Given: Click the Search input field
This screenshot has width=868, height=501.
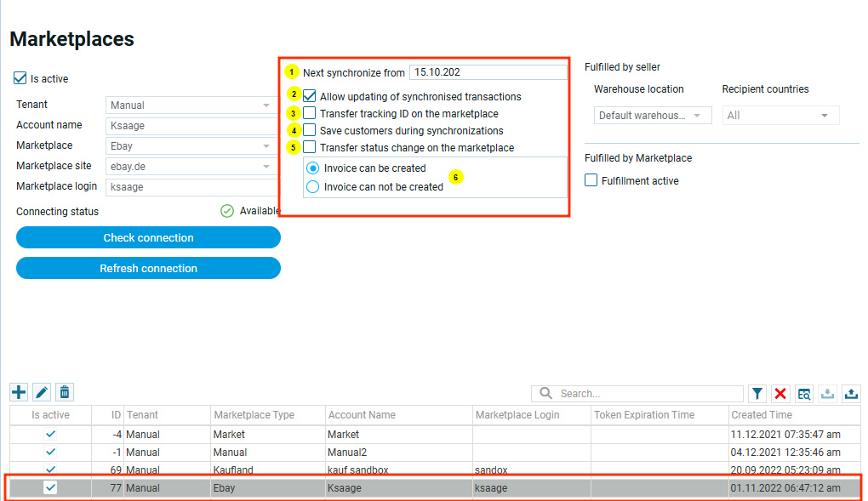Looking at the screenshot, I should pos(647,394).
